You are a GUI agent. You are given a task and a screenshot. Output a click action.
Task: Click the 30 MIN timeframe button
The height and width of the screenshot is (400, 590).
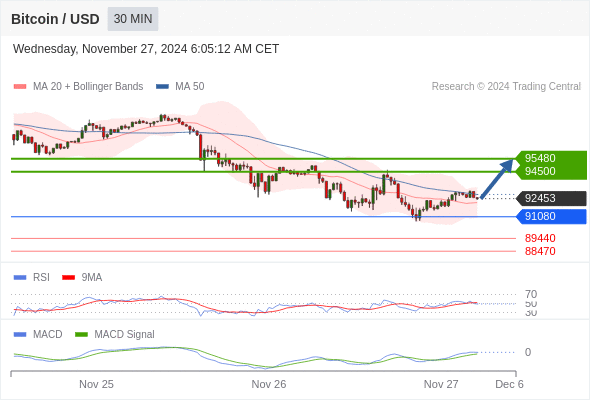tap(133, 19)
